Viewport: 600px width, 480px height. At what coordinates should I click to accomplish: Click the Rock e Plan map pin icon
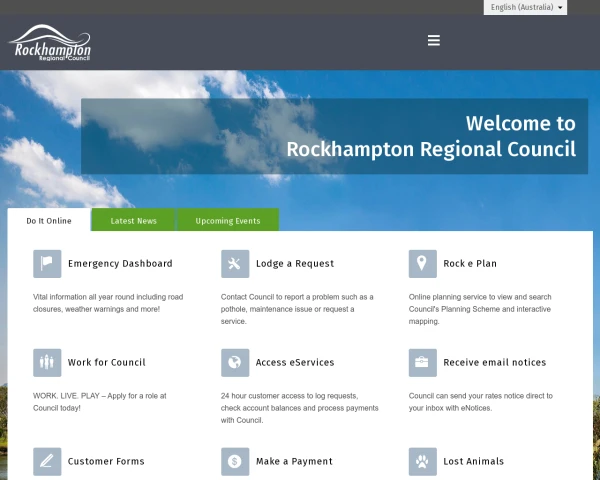[x=422, y=264]
